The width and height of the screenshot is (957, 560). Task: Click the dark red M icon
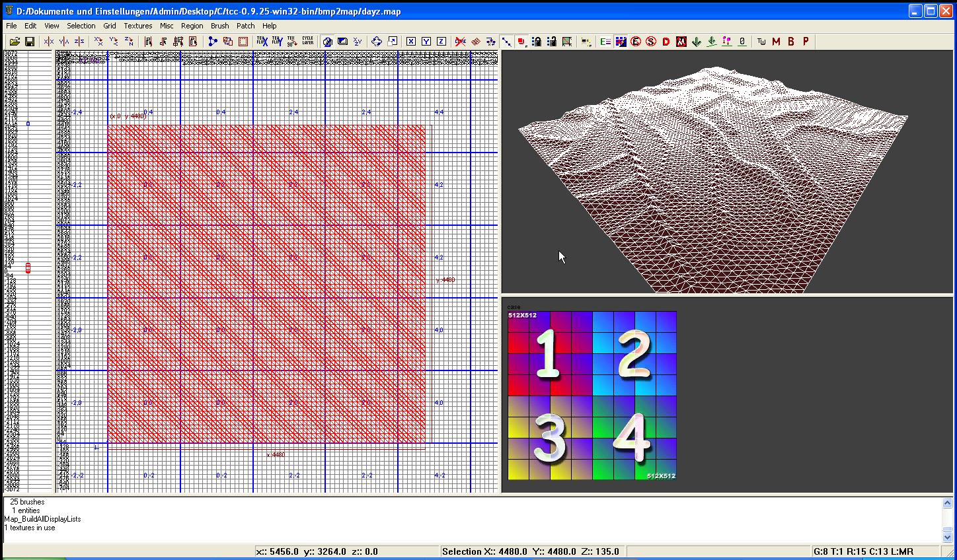(x=776, y=42)
